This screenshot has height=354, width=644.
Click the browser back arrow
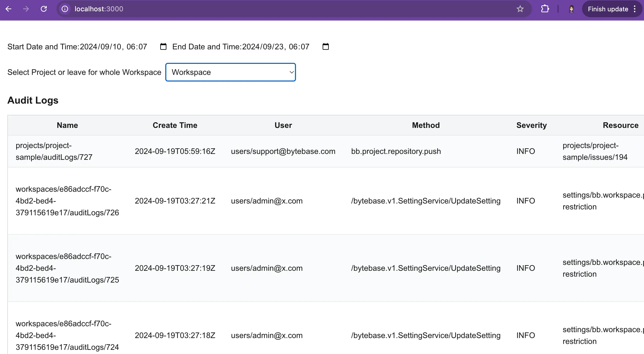[9, 9]
